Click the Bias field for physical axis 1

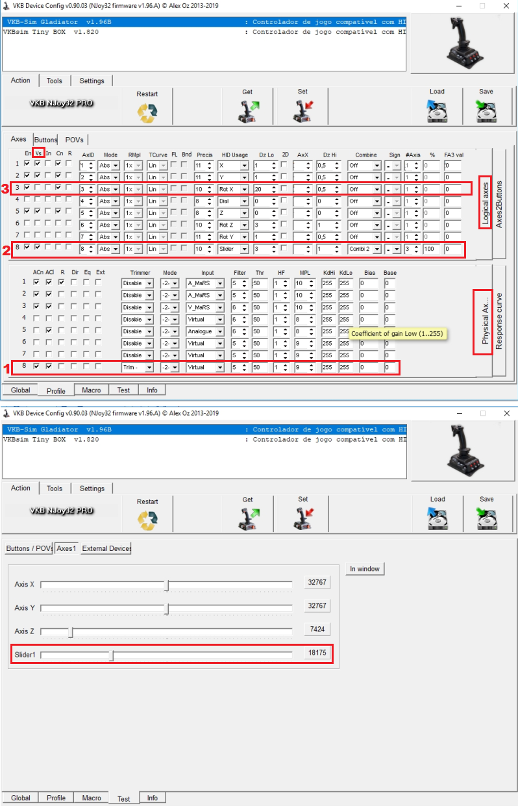pos(370,283)
